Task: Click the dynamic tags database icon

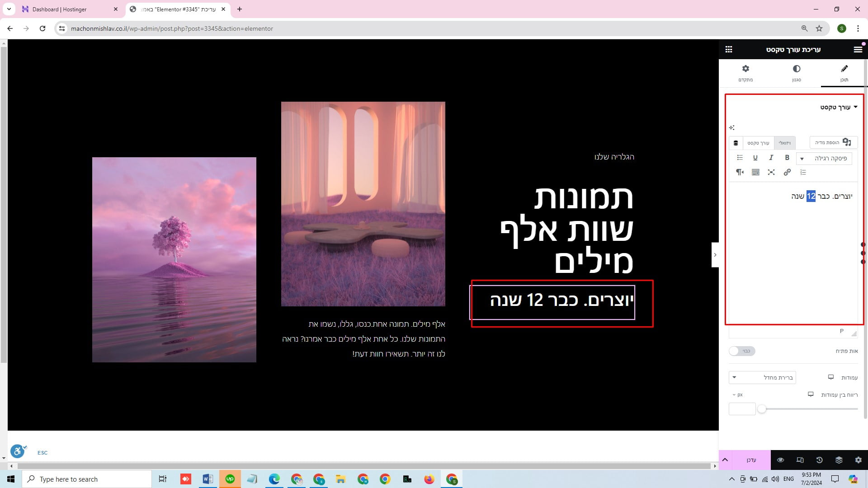Action: (736, 143)
